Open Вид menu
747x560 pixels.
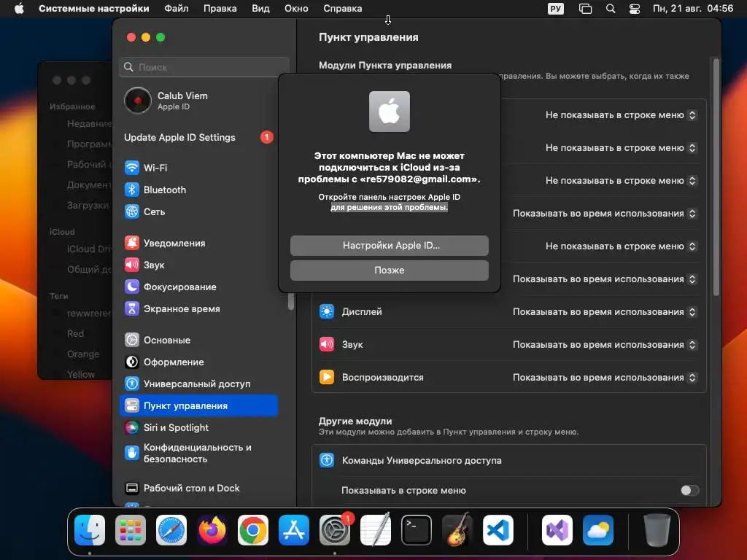260,9
